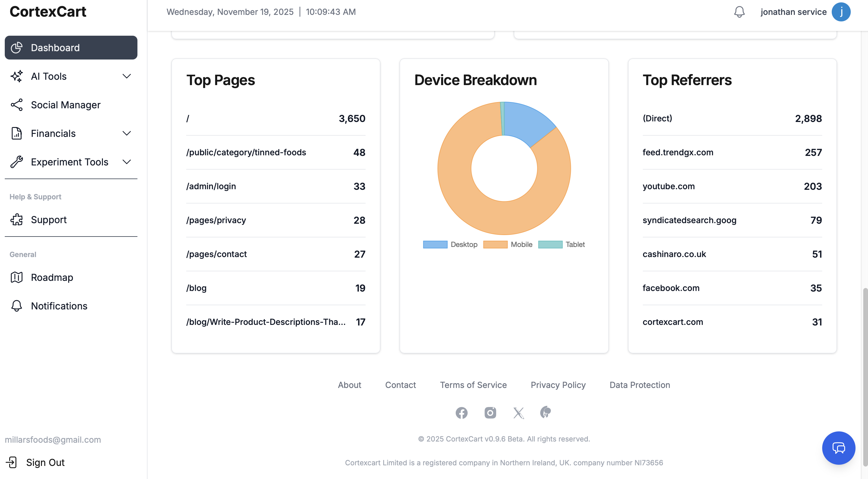Expand the AI Tools section
This screenshot has height=479, width=868.
point(127,76)
